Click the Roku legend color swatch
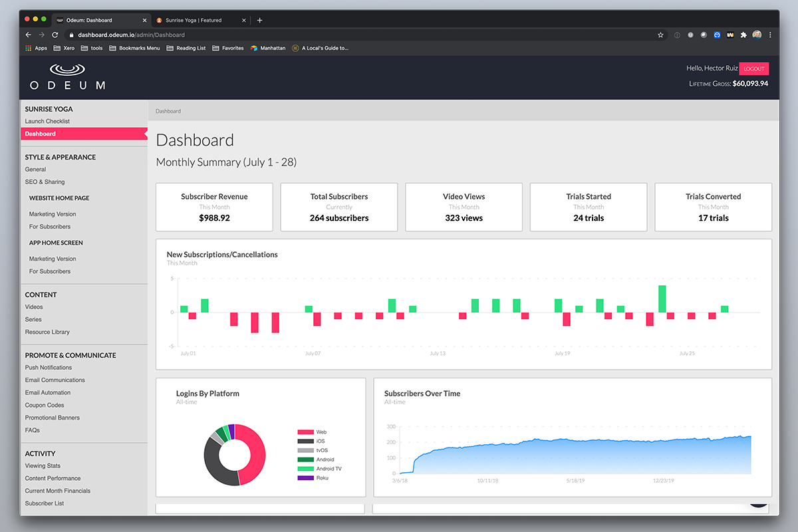 pos(305,478)
